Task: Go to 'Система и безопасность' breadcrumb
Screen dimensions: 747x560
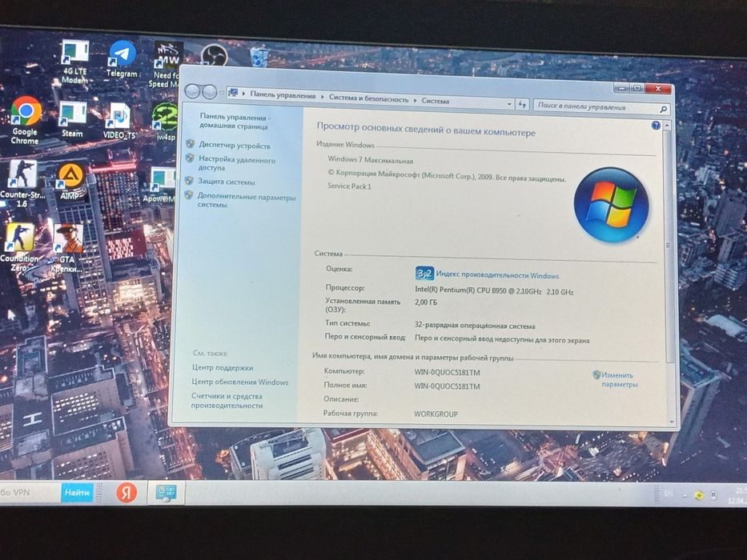Action: tap(368, 98)
